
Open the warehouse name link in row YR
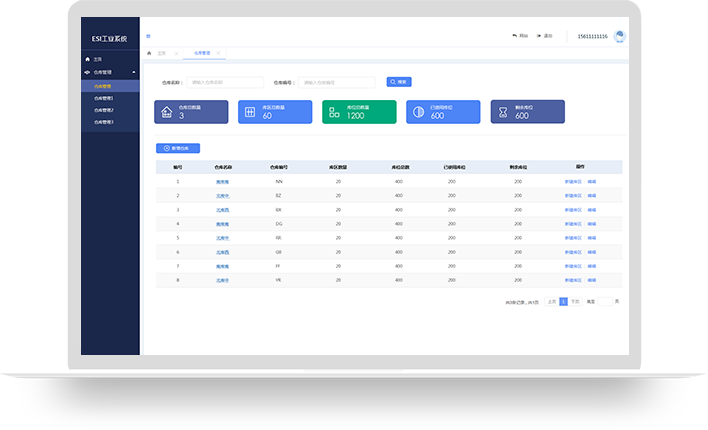tap(223, 280)
